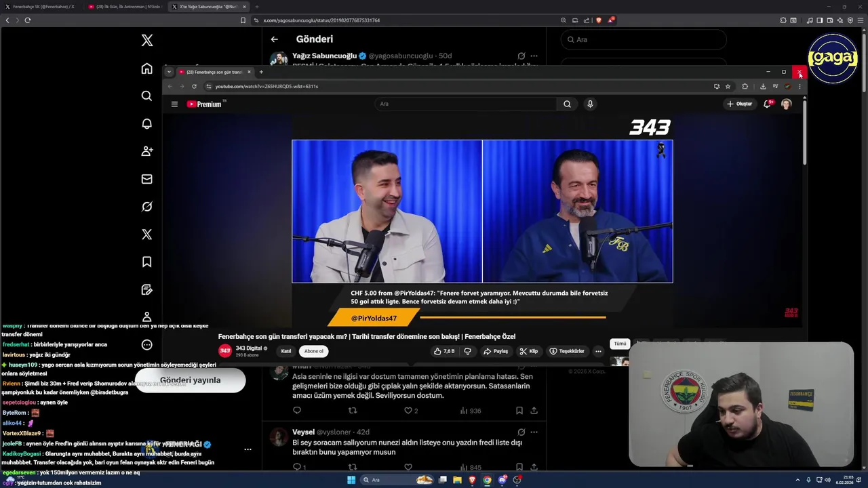This screenshot has width=868, height=488.
Task: Click the Paylaş share button
Action: pyautogui.click(x=496, y=351)
